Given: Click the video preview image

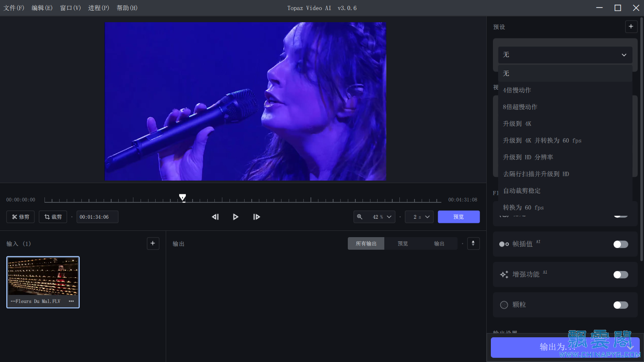Looking at the screenshot, I should click(245, 101).
